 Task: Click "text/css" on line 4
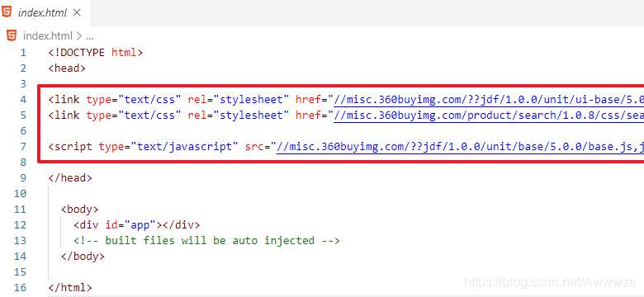click(149, 100)
